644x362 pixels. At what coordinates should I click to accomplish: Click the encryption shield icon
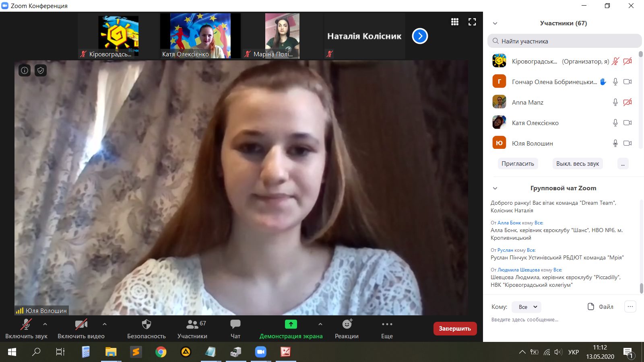point(41,70)
